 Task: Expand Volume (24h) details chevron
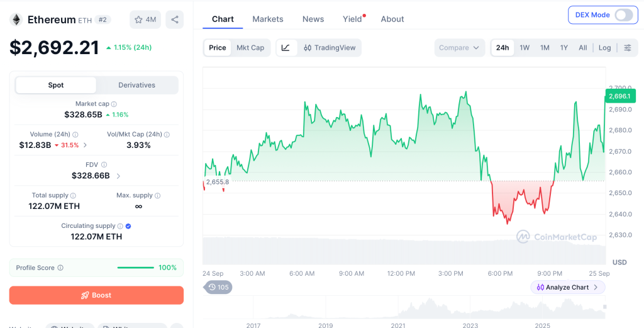[x=85, y=145]
